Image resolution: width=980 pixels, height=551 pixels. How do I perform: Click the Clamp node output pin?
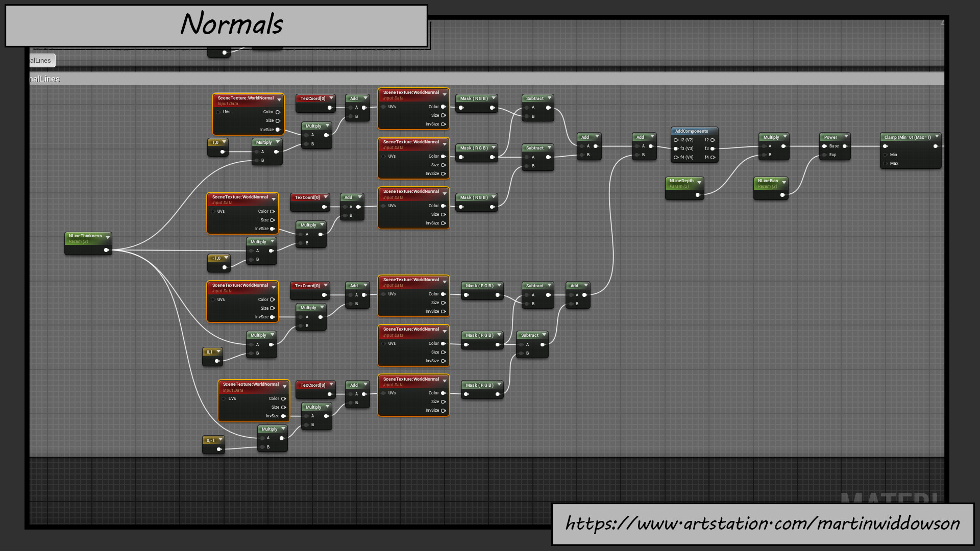pyautogui.click(x=936, y=146)
